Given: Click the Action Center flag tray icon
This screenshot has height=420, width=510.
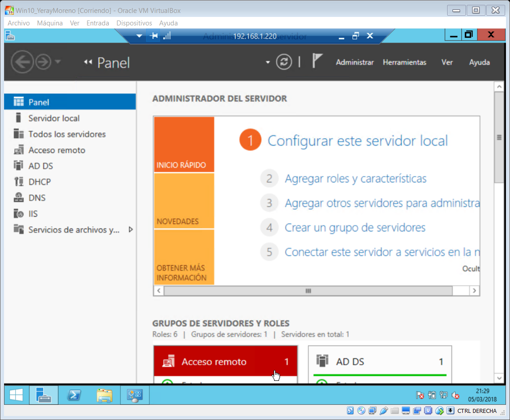Looking at the screenshot, I should [420, 395].
